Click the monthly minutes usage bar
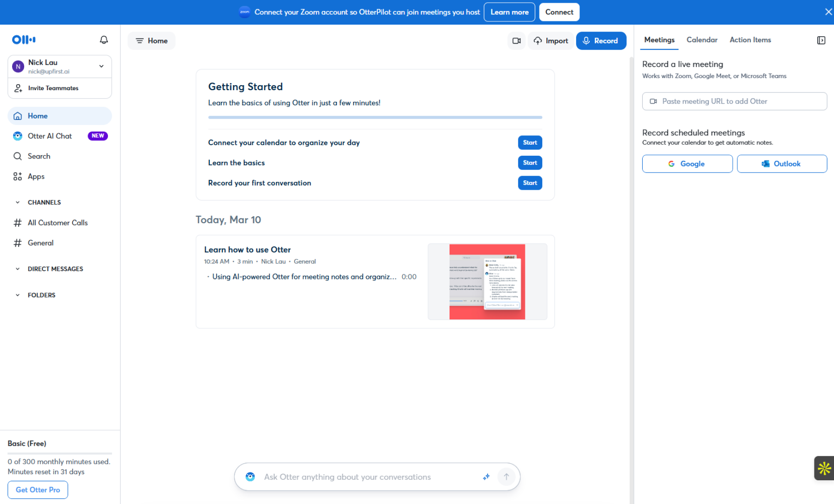This screenshot has height=504, width=834. pos(60,453)
